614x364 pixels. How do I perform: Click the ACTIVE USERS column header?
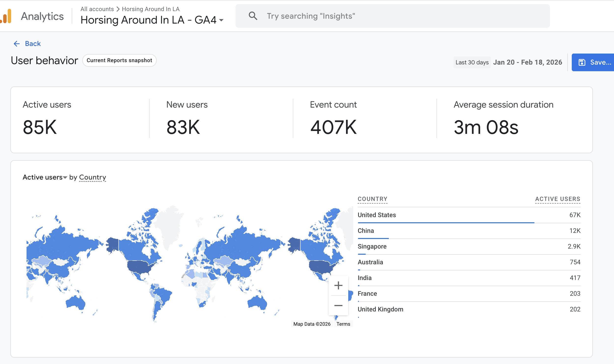(x=558, y=199)
